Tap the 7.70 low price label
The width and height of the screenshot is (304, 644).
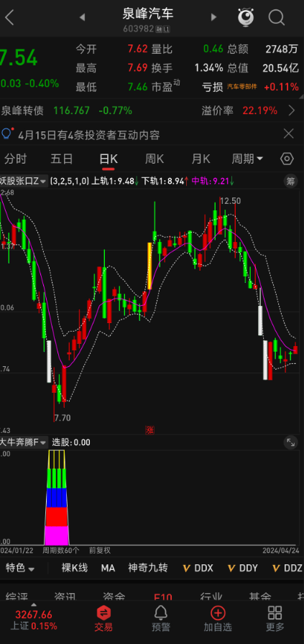pyautogui.click(x=63, y=418)
